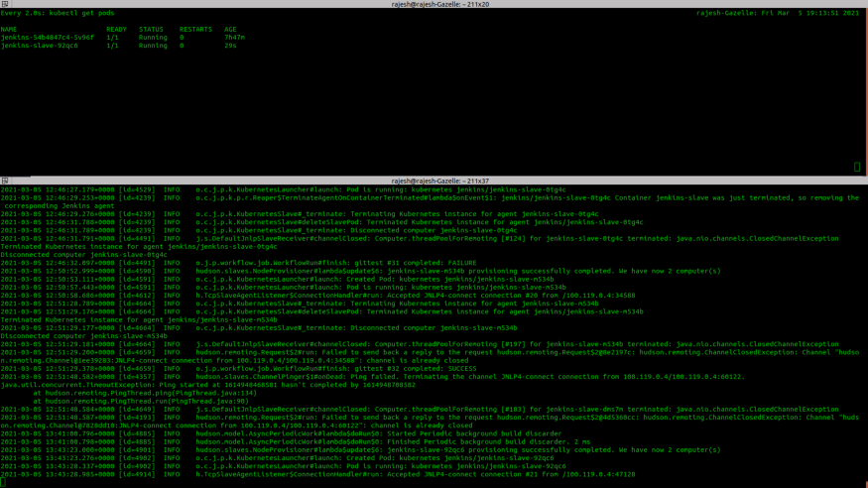The height and width of the screenshot is (488, 868).
Task: Click log timestamp '12:46:27.179+0000'
Action: (78, 189)
